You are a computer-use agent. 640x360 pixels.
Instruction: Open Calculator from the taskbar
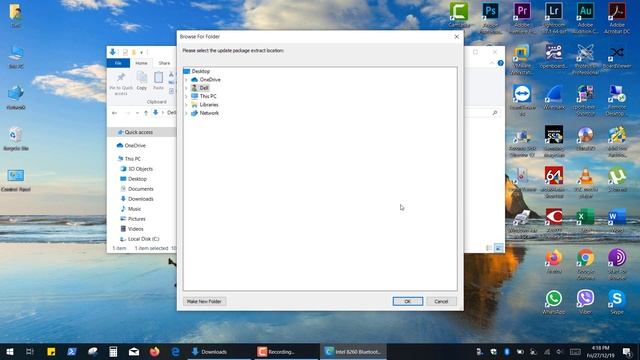coord(113,351)
